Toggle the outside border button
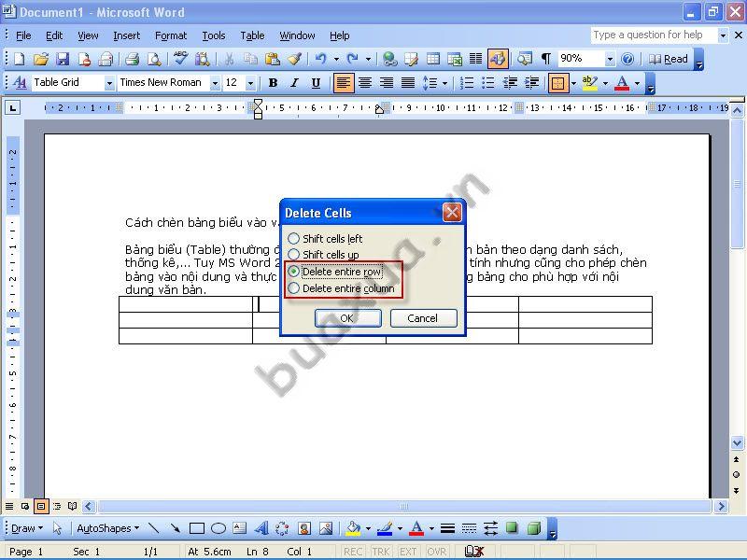Screen dimensions: 747x560 (557, 83)
